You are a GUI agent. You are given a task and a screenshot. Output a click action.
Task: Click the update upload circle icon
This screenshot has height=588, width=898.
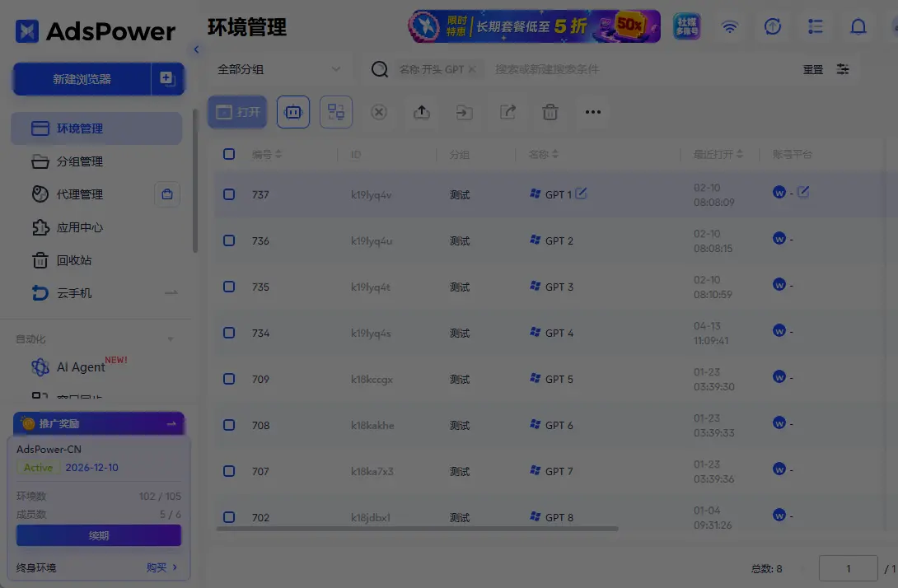[x=773, y=26]
